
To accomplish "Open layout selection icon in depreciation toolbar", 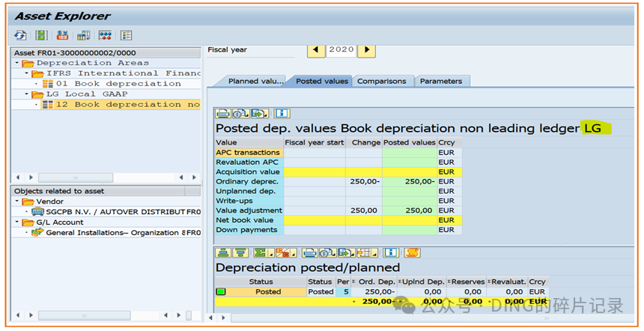I will pos(367,252).
